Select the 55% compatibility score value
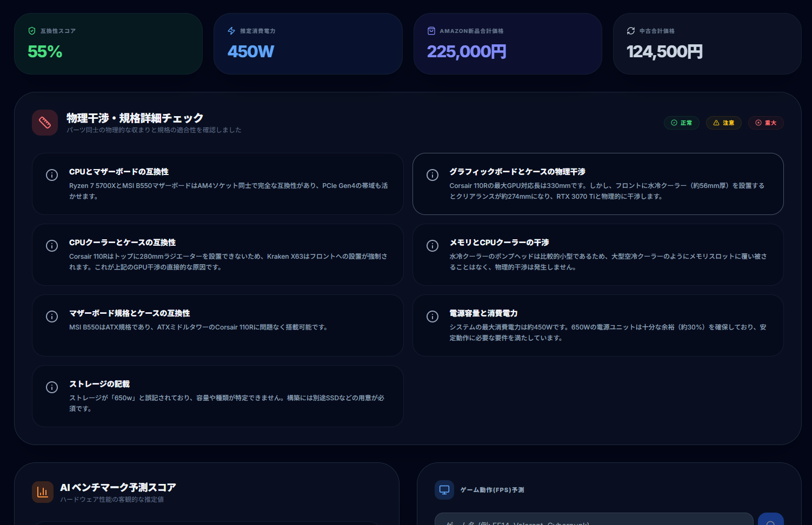This screenshot has height=525, width=812. pos(45,51)
